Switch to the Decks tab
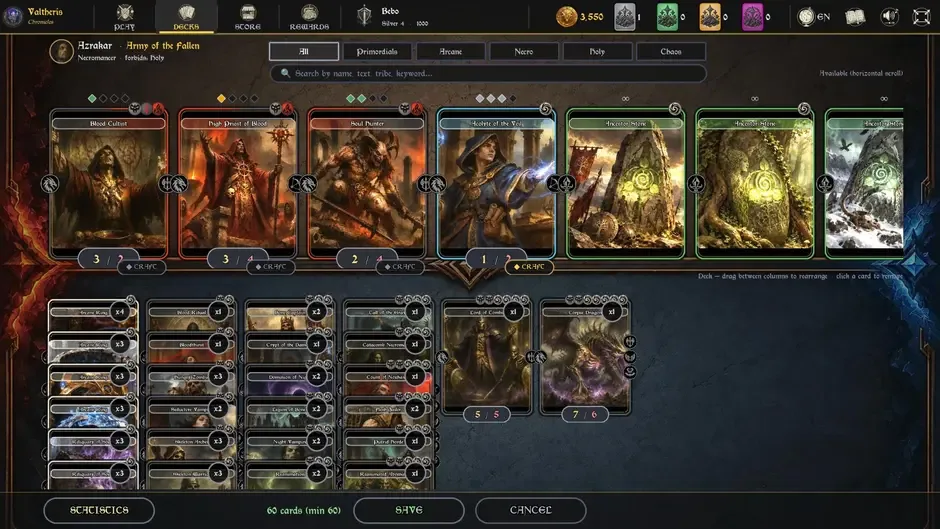The width and height of the screenshot is (940, 529). pyautogui.click(x=186, y=17)
